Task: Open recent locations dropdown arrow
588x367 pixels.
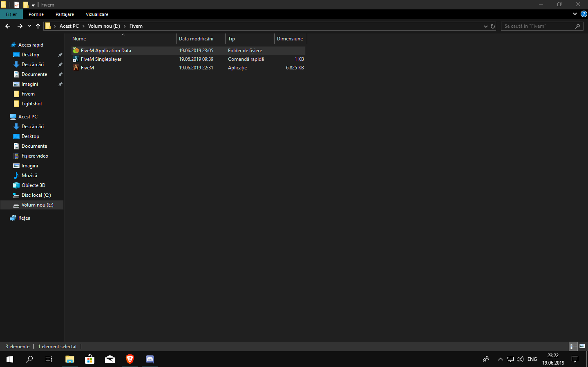Action: click(x=29, y=26)
